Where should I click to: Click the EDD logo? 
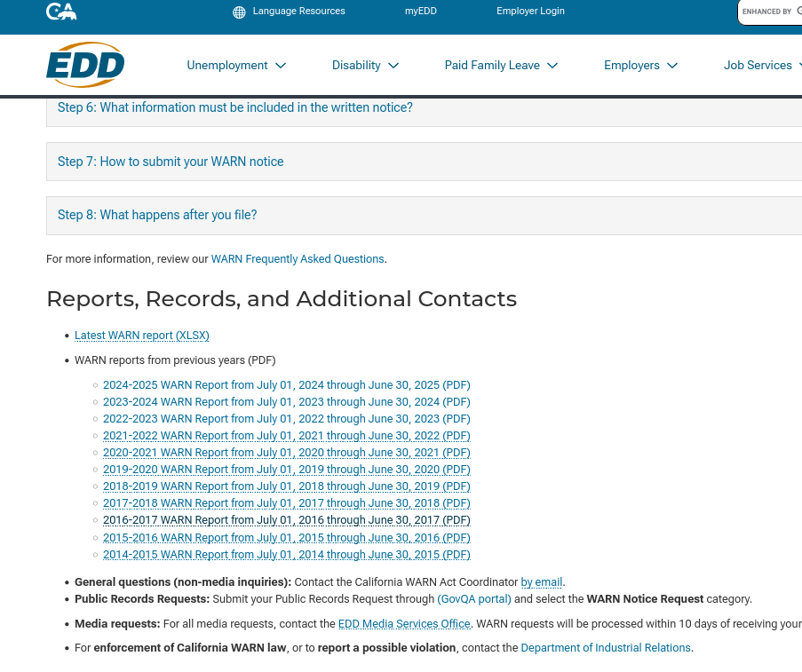84,64
